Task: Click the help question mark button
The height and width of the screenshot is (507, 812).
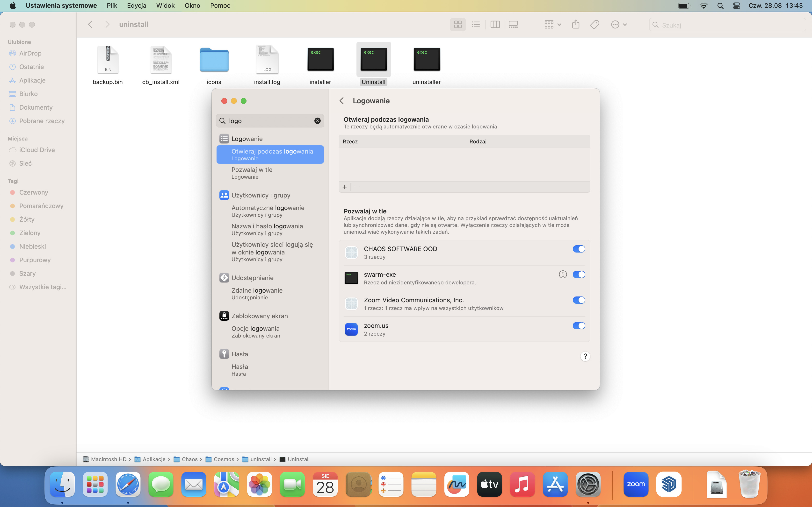Action: (585, 356)
